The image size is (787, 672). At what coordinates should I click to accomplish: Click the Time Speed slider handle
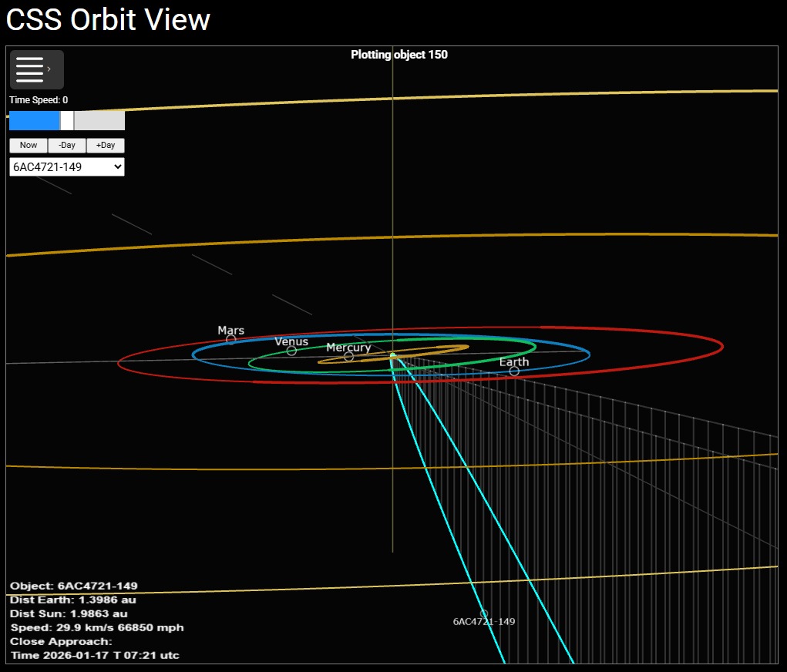click(67, 120)
